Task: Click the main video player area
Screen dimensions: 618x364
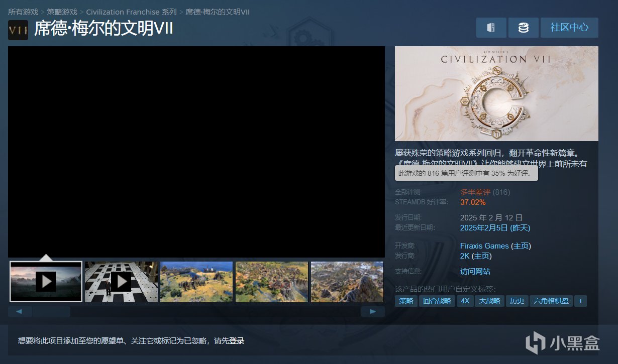Action: (x=196, y=152)
